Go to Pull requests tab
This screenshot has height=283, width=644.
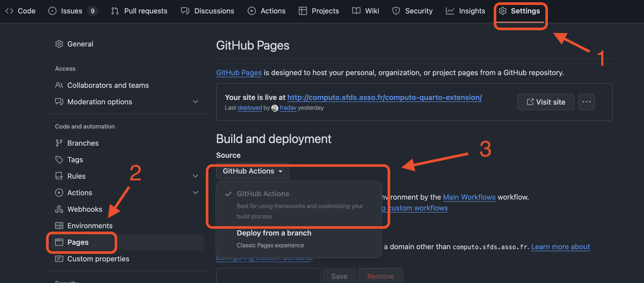click(139, 11)
